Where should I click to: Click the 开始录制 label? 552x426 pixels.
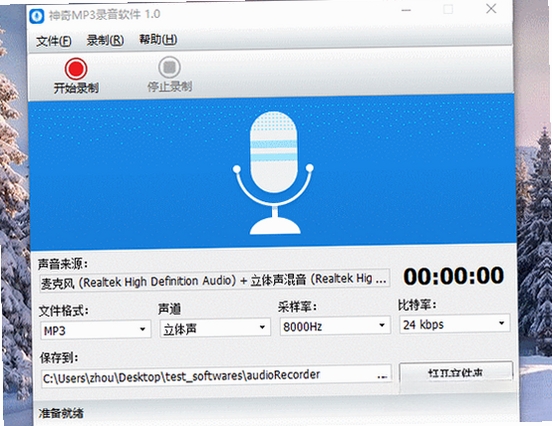(x=76, y=88)
